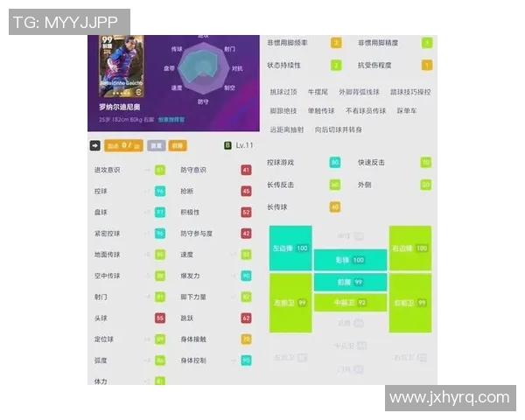Click the 头球 value 55 badge
Image resolution: width=525 pixels, height=420 pixels.
[x=160, y=318]
